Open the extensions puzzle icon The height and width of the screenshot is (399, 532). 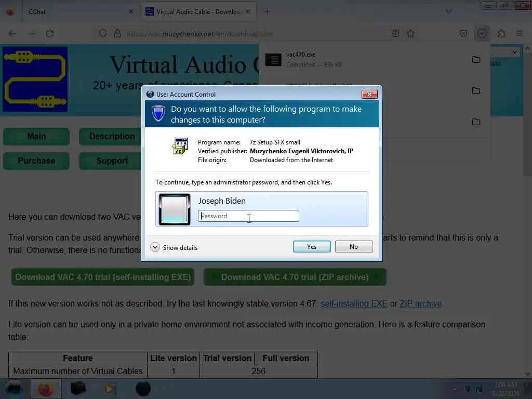[x=501, y=33]
